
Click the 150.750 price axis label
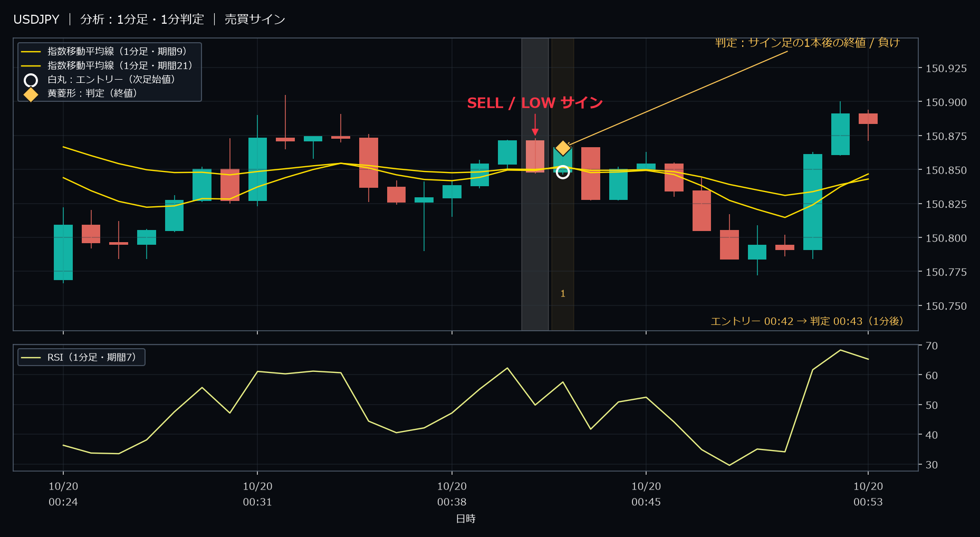coord(946,306)
